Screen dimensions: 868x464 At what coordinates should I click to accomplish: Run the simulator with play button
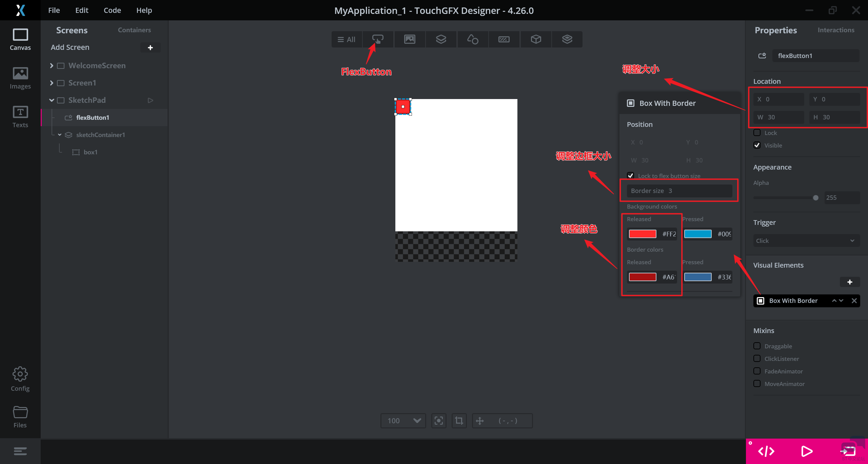pos(807,451)
